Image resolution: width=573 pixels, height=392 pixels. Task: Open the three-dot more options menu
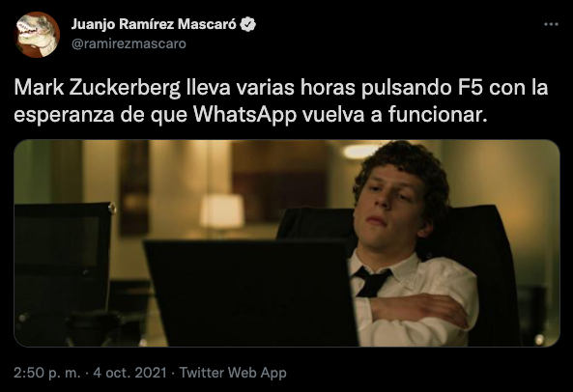tap(551, 24)
